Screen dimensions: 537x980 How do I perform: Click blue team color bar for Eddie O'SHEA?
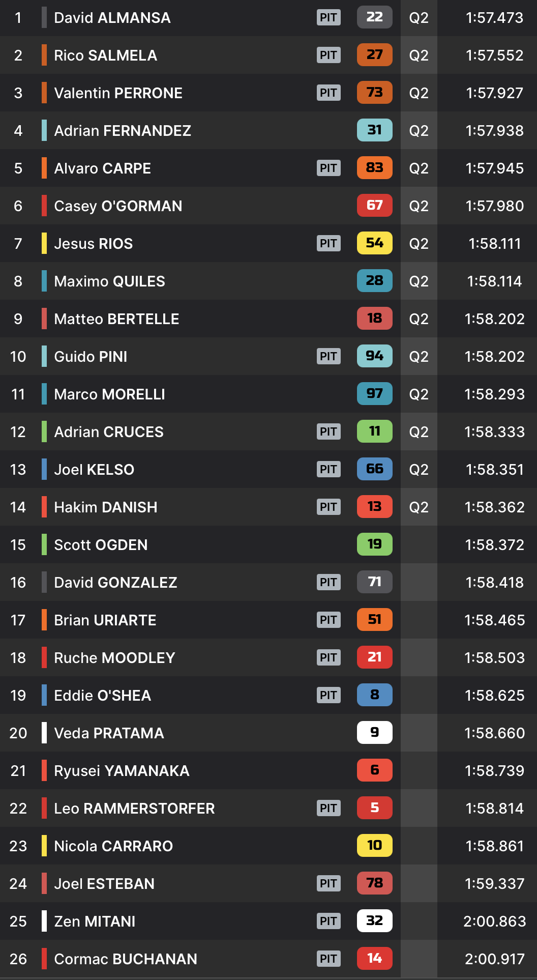pyautogui.click(x=44, y=695)
